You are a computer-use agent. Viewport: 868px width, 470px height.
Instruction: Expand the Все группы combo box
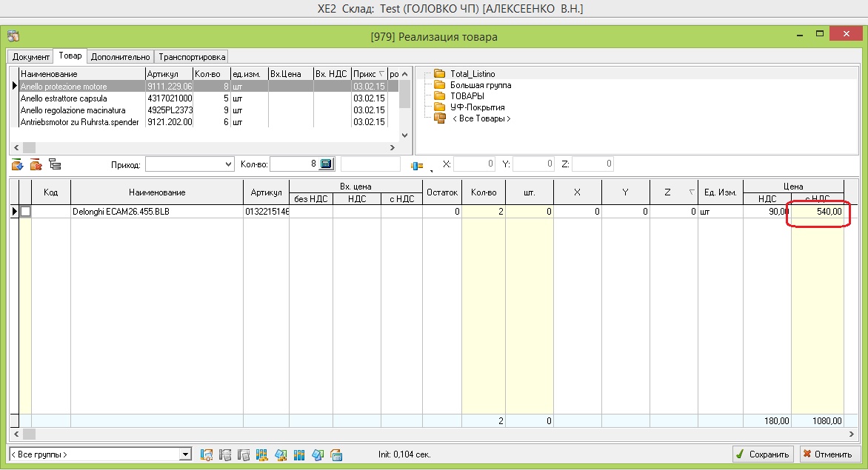[185, 454]
